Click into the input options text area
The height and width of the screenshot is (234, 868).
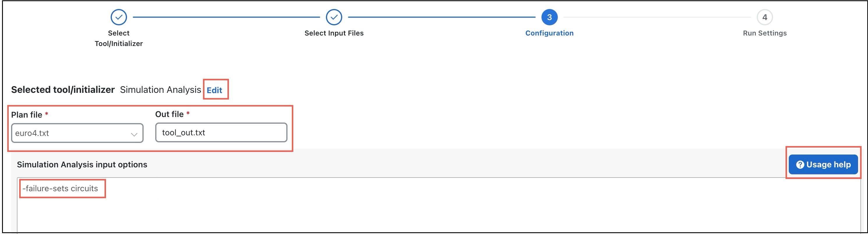pyautogui.click(x=439, y=205)
